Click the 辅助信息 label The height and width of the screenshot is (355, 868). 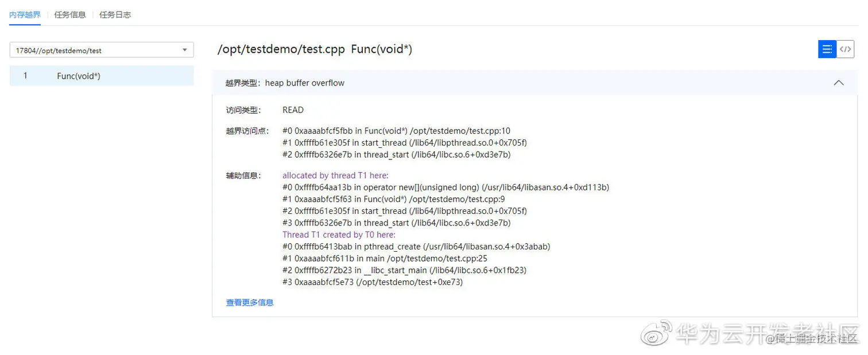point(243,175)
